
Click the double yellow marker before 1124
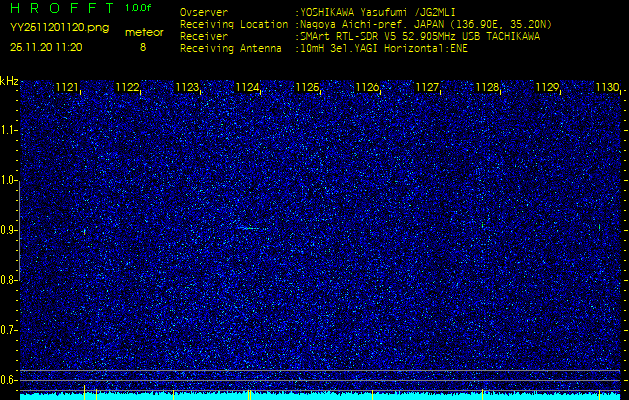click(249, 395)
